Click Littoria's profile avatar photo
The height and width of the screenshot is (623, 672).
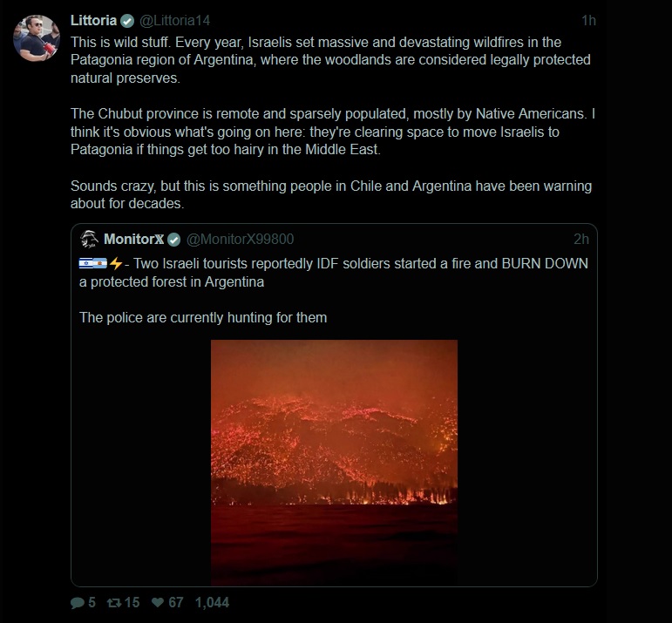[36, 38]
